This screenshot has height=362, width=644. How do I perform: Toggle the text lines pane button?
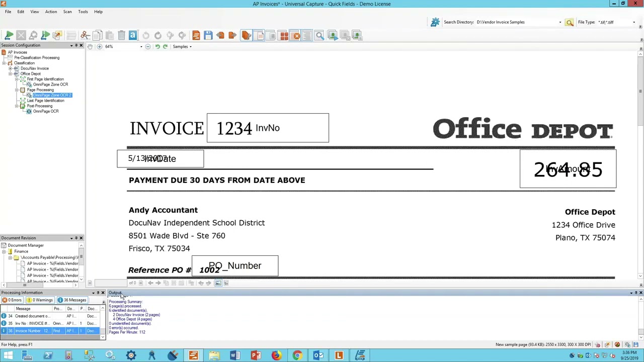pyautogui.click(x=306, y=35)
